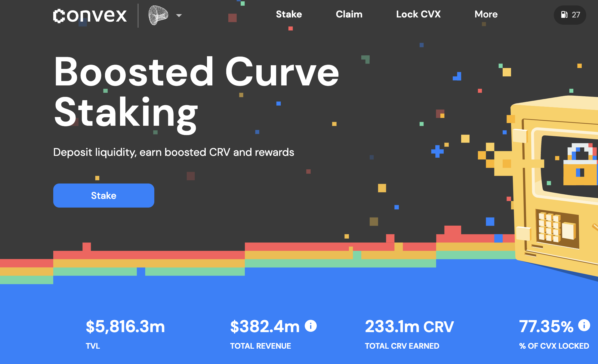The image size is (598, 364).
Task: Click the Curve wireframe protocol icon
Action: (x=158, y=15)
